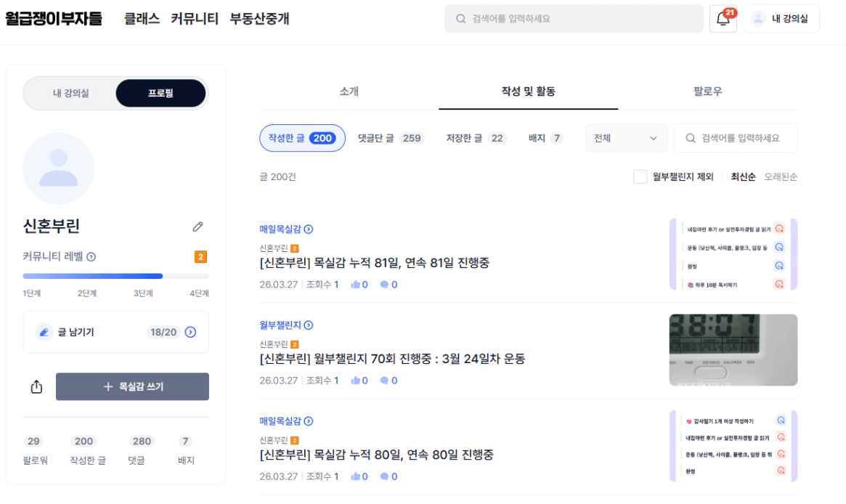The height and width of the screenshot is (504, 846).
Task: Click the community level progress bar
Action: [115, 276]
